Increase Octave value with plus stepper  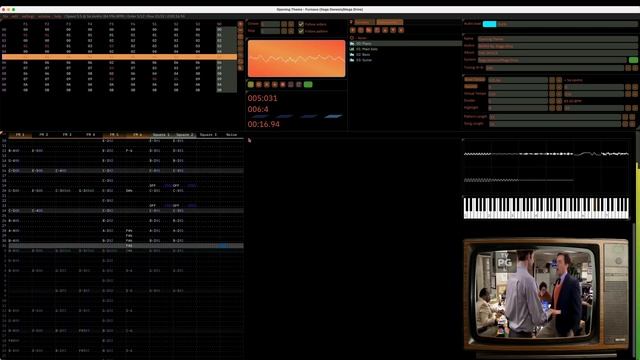tap(291, 24)
